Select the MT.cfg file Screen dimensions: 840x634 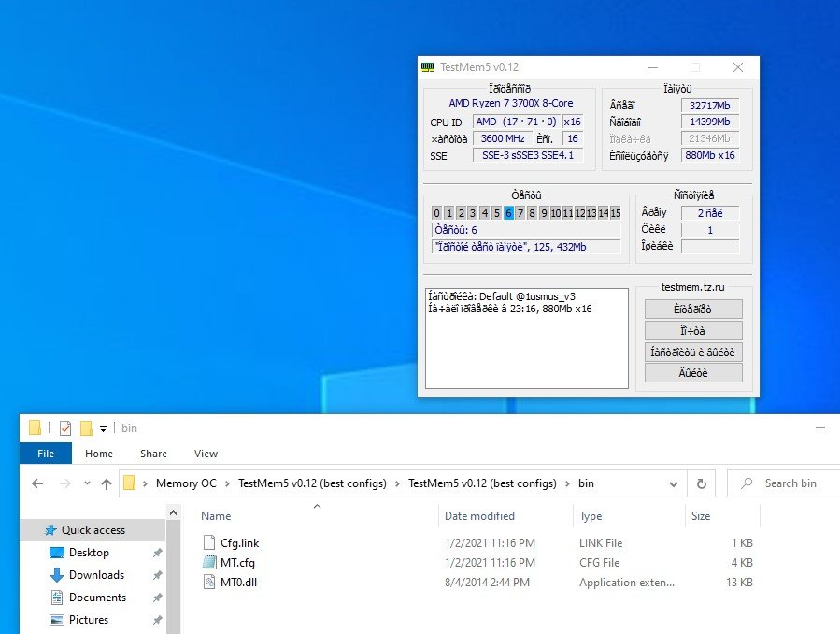pos(237,563)
